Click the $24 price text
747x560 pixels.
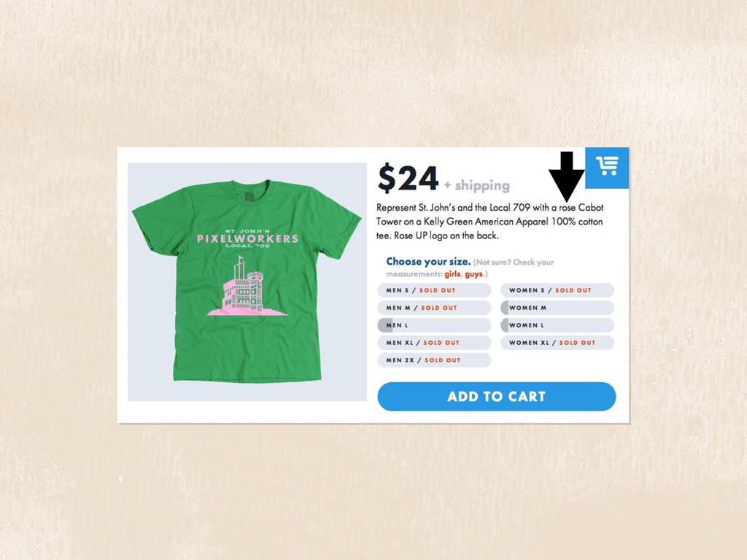(x=408, y=179)
